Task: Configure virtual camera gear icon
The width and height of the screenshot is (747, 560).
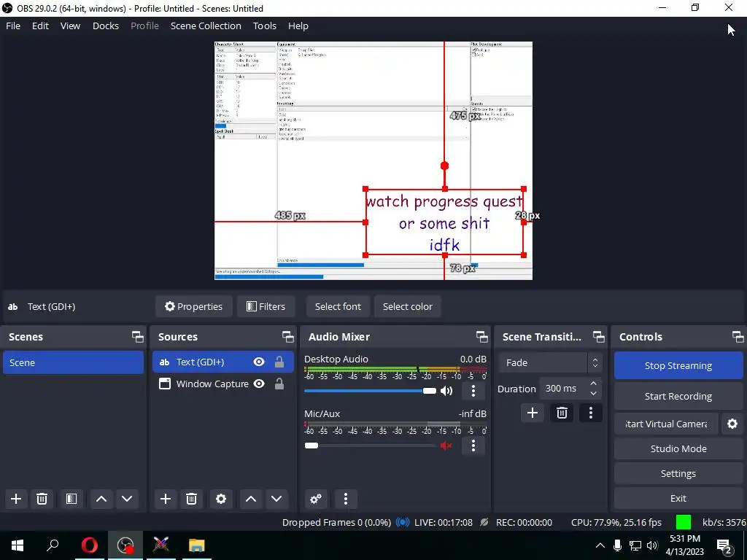Action: (x=732, y=424)
